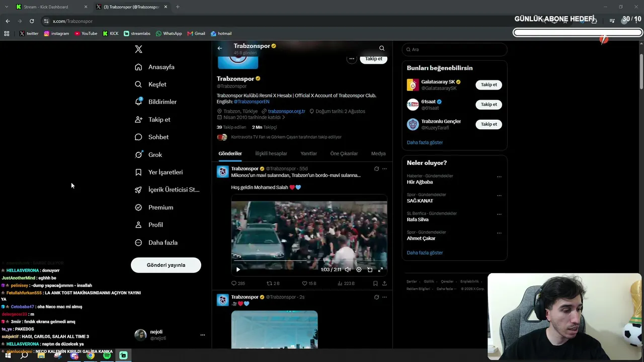Open thumbnail of the 2s post
The image size is (644, 362).
(274, 329)
